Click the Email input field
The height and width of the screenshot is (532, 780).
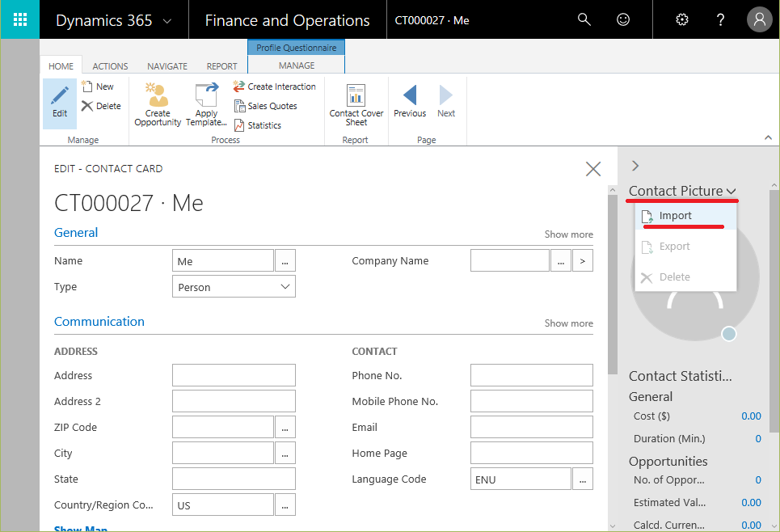(x=532, y=427)
